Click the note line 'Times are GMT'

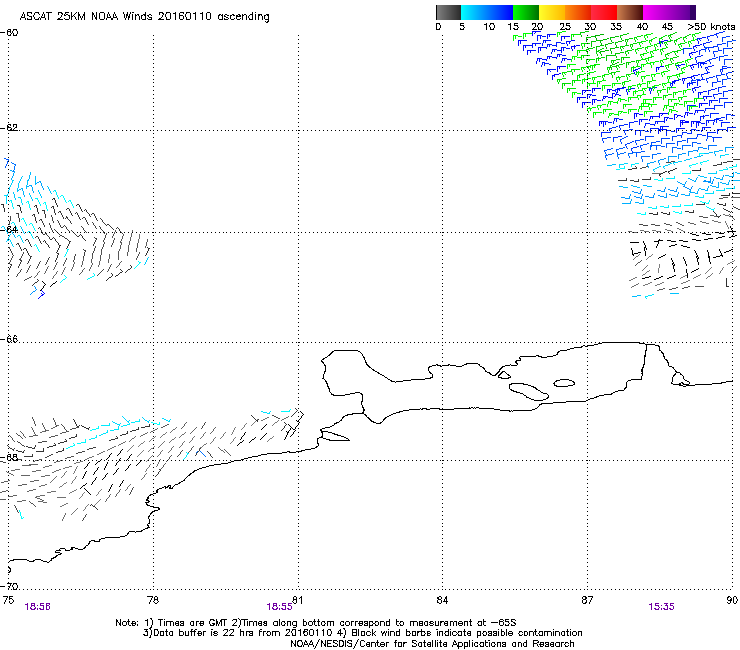(193, 623)
